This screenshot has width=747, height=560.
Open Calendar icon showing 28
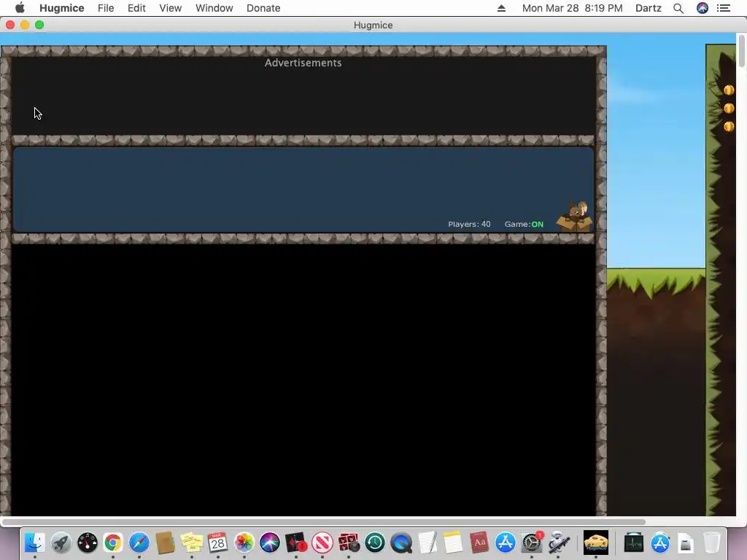pos(217,542)
